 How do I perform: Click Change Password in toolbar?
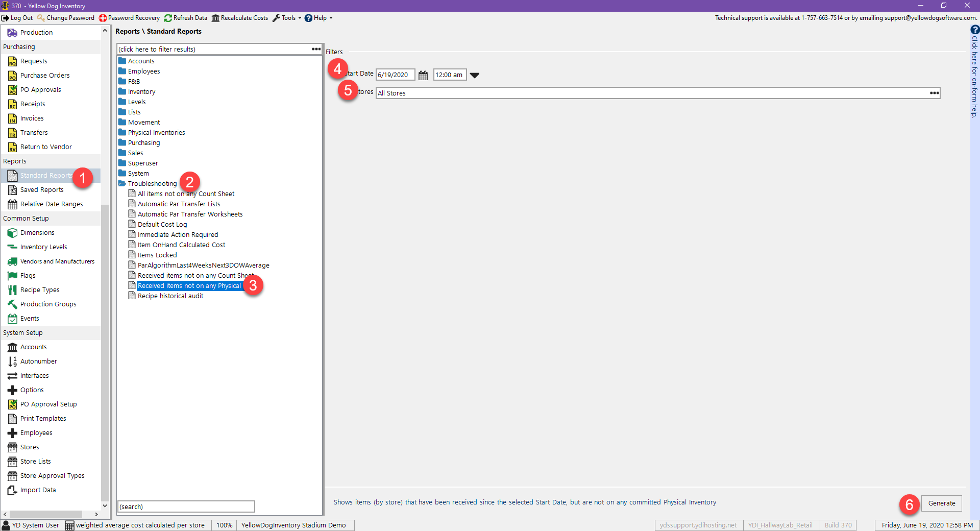point(66,18)
